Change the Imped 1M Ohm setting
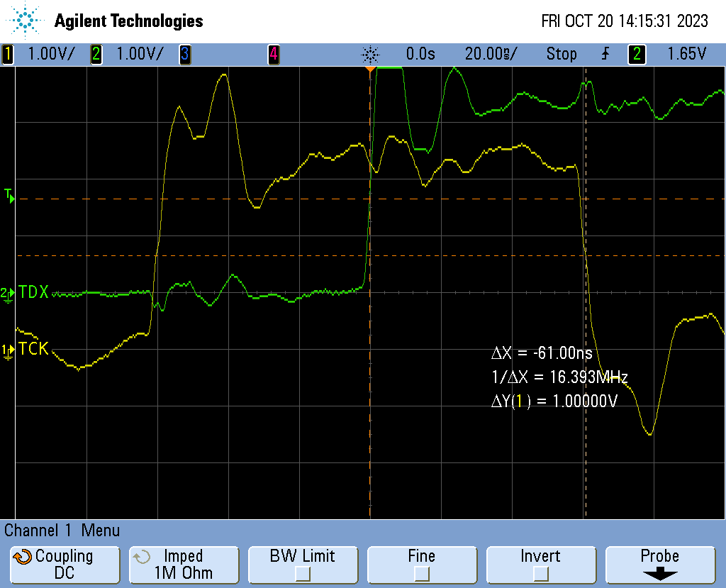The image size is (726, 588). [184, 564]
